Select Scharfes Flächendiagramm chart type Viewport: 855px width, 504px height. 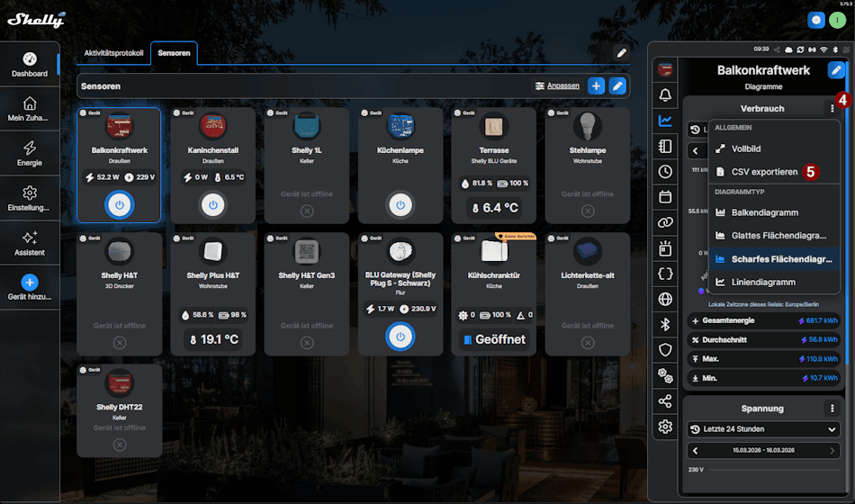click(774, 259)
